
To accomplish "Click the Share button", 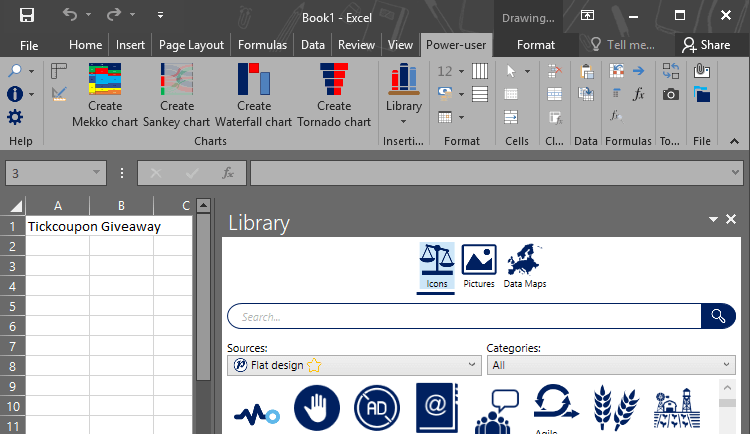I will 706,45.
